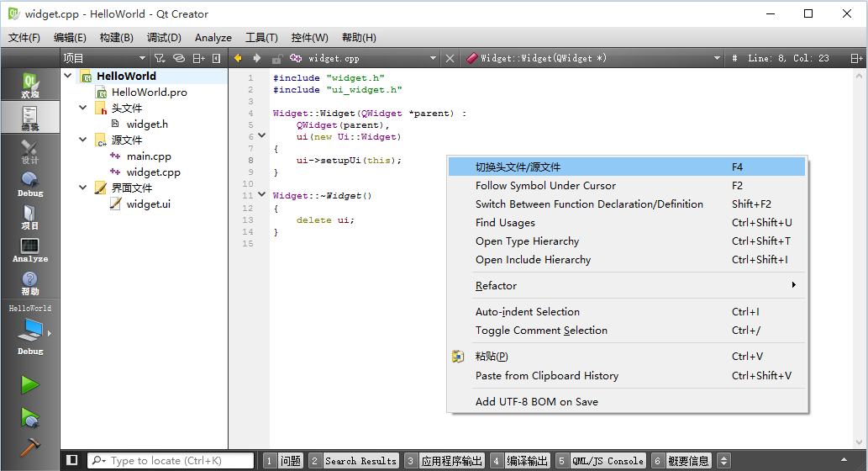Close the project sidebar panel

tap(217, 58)
